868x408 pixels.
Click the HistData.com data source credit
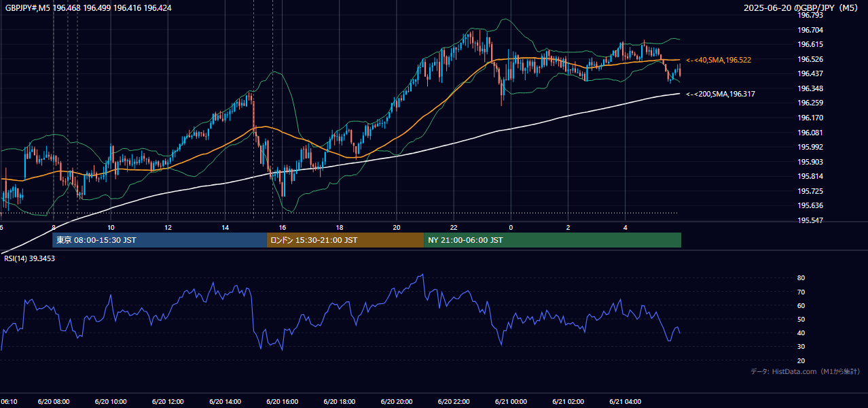pyautogui.click(x=806, y=371)
